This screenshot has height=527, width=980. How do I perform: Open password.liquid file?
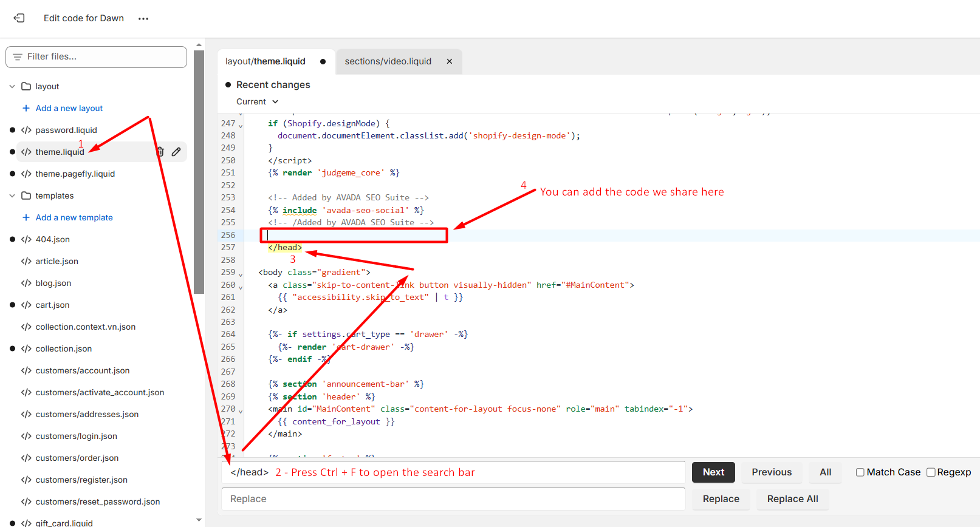click(x=66, y=130)
